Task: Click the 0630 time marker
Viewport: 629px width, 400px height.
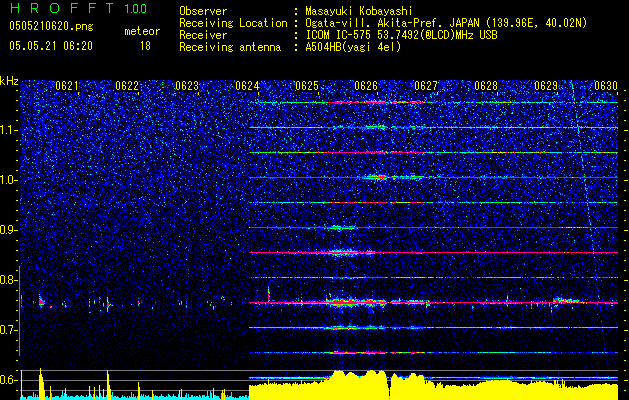Action: (x=605, y=86)
